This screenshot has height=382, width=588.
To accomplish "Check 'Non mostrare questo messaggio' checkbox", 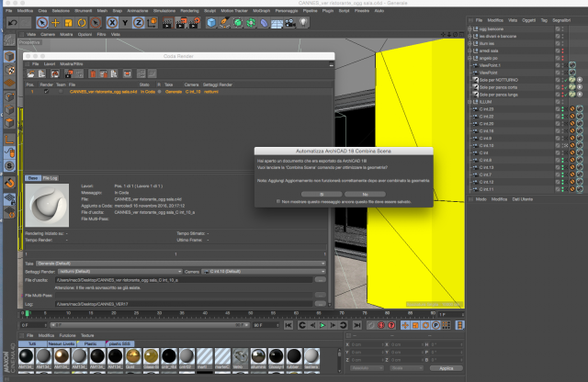I will pos(278,201).
